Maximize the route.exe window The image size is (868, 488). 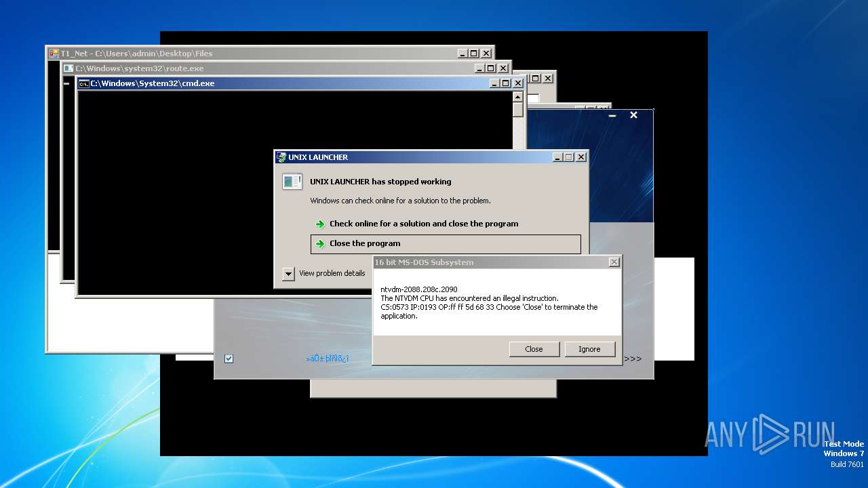(491, 68)
